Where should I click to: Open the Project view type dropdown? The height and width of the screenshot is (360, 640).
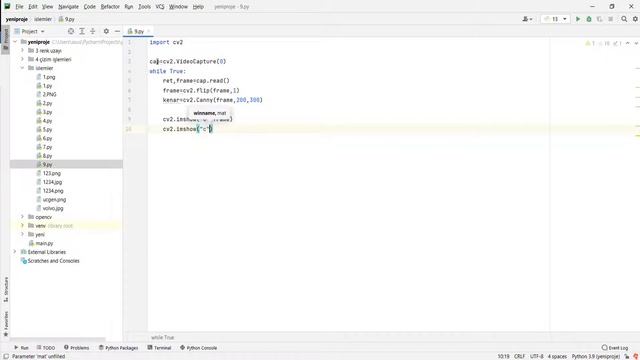coord(29,31)
